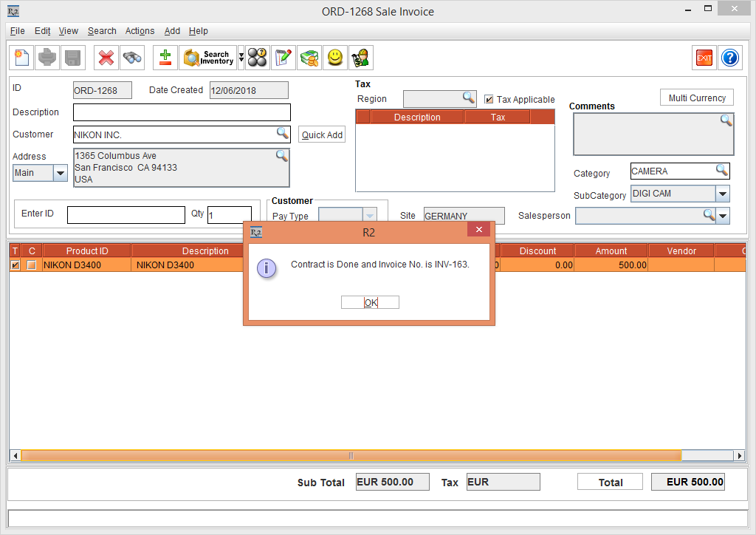
Task: Click the red EXIT icon
Action: click(704, 58)
